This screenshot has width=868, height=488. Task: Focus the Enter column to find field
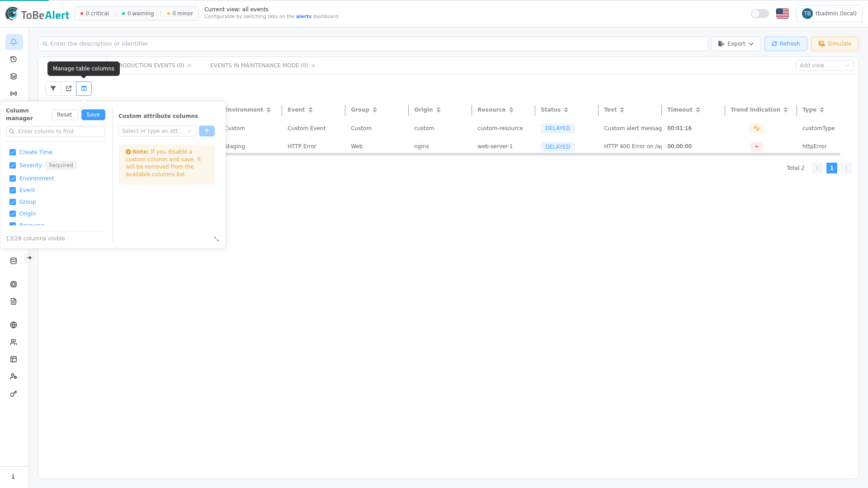coord(56,131)
